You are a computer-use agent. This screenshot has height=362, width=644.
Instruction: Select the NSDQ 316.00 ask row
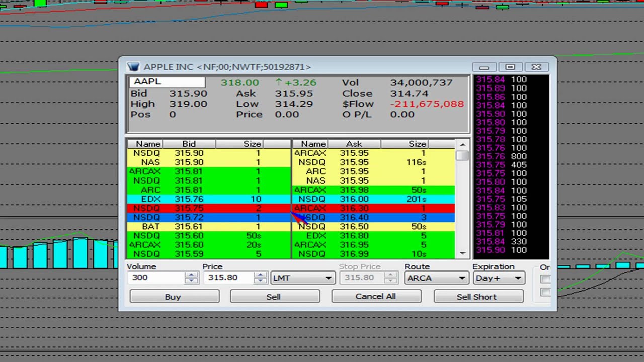pyautogui.click(x=374, y=199)
